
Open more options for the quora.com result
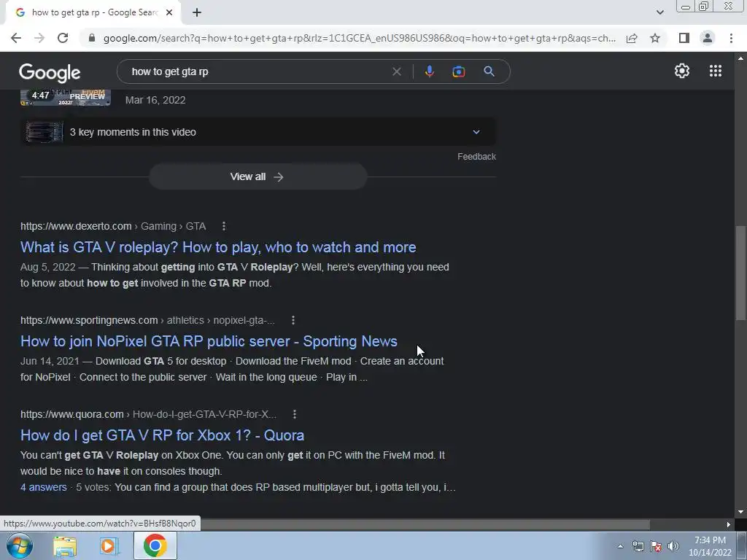tap(295, 414)
